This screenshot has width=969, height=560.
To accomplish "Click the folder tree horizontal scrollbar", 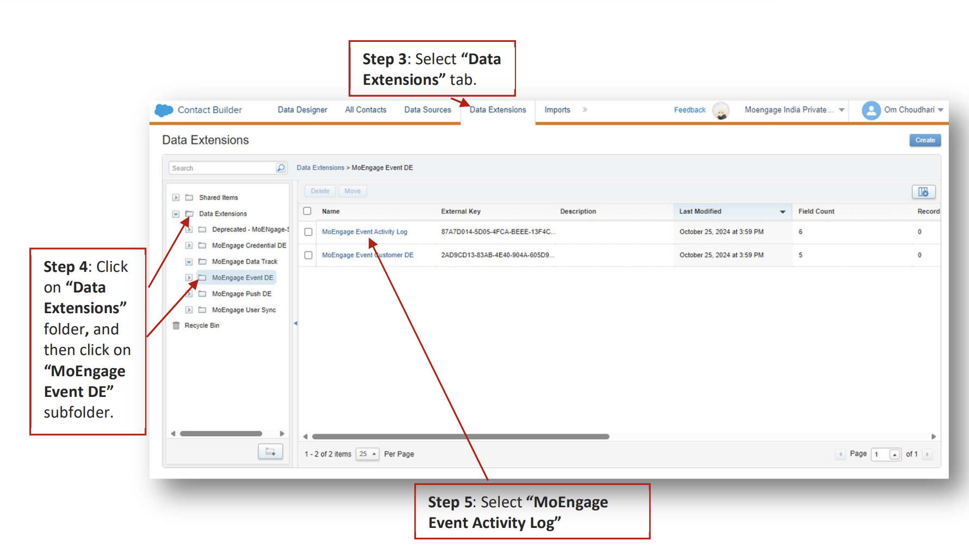I will coord(221,434).
